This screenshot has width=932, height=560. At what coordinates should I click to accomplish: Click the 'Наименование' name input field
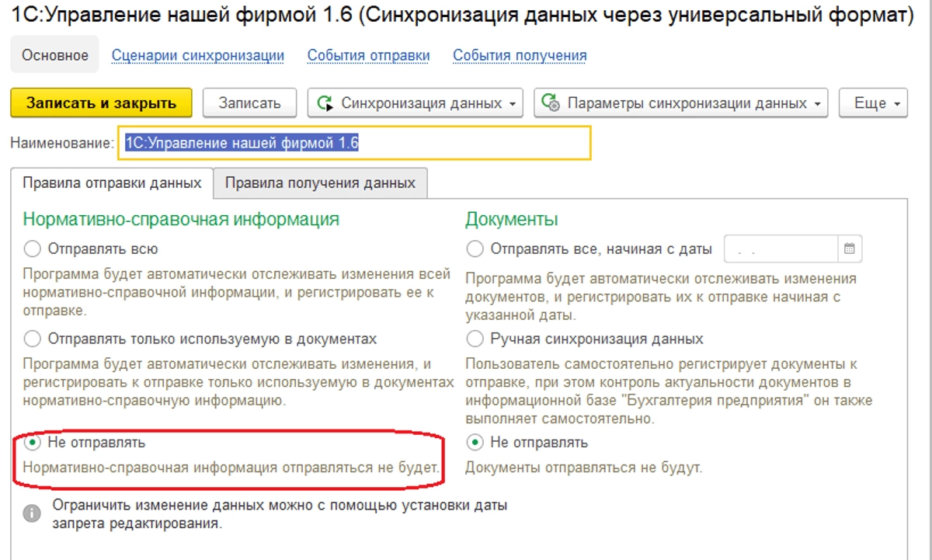click(x=354, y=144)
